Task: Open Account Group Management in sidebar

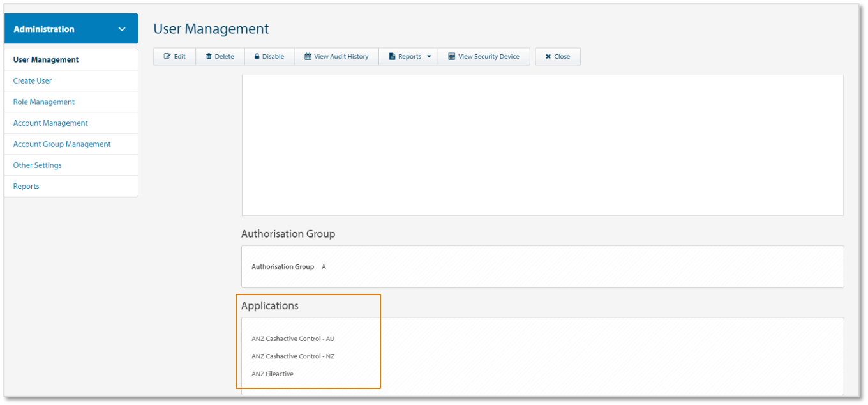Action: pyautogui.click(x=71, y=144)
